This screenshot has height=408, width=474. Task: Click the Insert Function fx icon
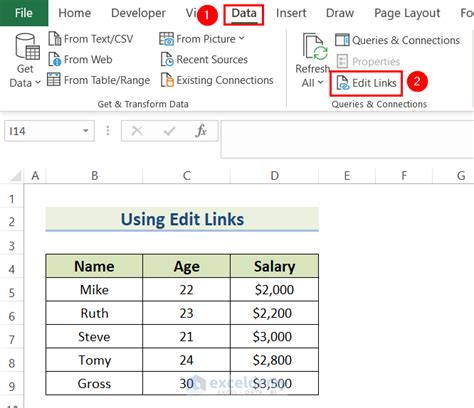tap(201, 131)
